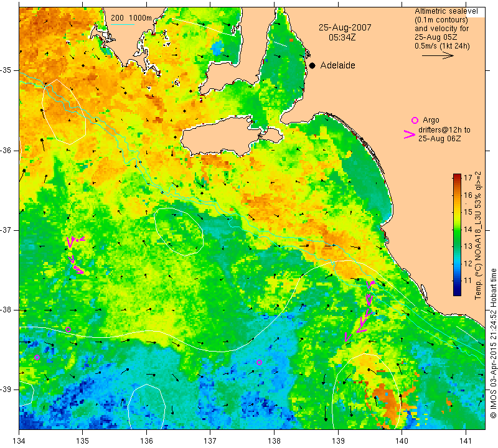Click the 0.5m/s velocity scale arrow
This screenshot has height=448, width=498.
click(x=438, y=55)
